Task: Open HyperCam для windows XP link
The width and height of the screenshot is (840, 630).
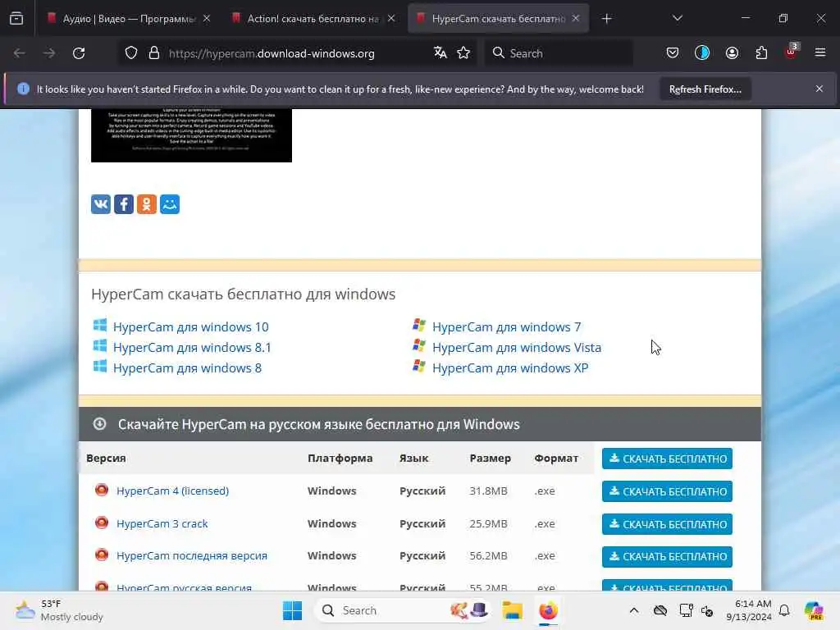Action: pos(510,368)
